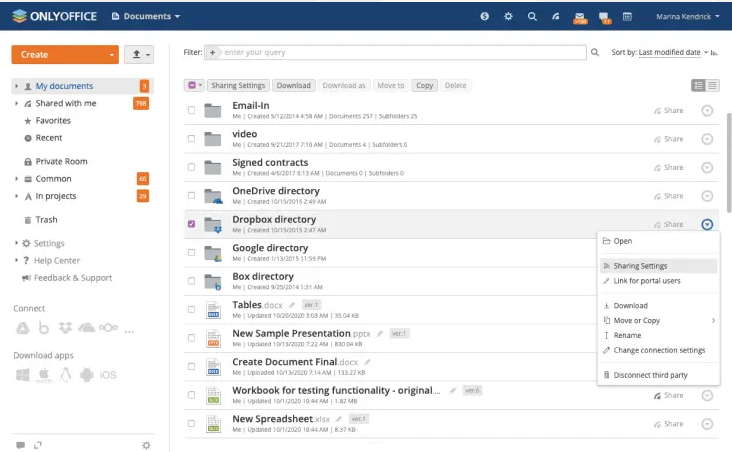
Task: Open chat bubble icon at sidebar bottom
Action: 21,445
